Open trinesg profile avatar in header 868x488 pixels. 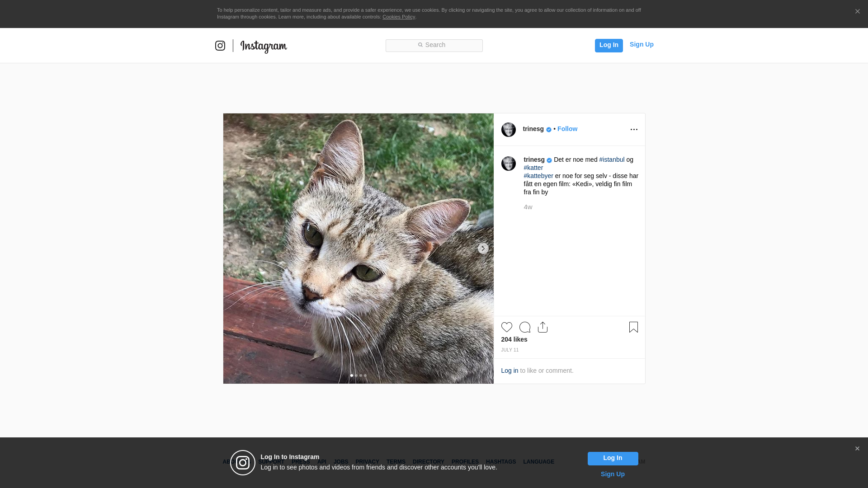508,130
